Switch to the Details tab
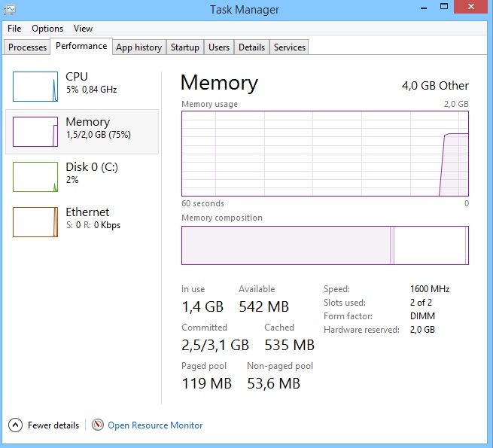Image resolution: width=493 pixels, height=448 pixels. point(251,47)
